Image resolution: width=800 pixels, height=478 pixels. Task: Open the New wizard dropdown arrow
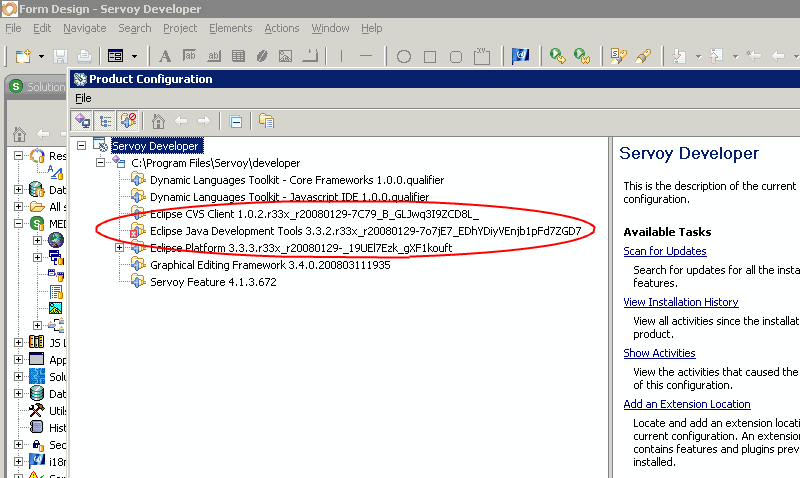(x=41, y=56)
